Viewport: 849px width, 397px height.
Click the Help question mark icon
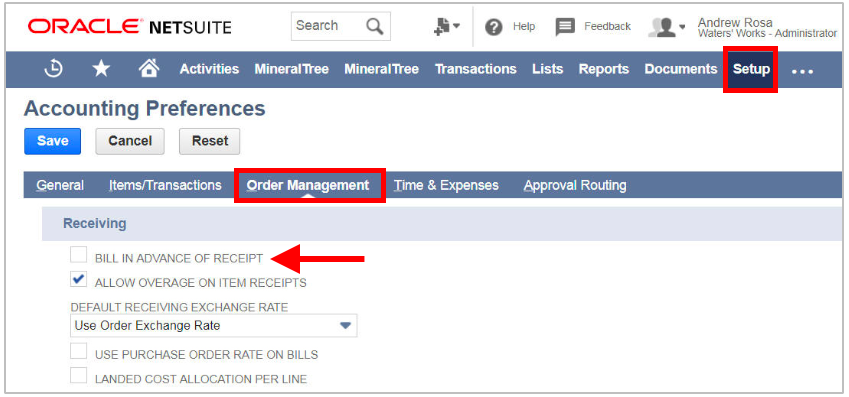(493, 27)
